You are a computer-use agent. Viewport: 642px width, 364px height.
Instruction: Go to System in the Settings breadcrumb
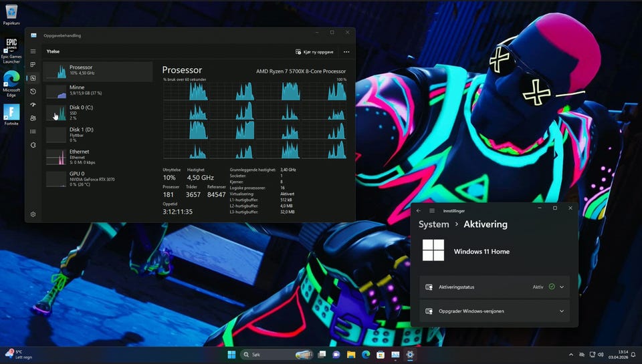coord(433,224)
